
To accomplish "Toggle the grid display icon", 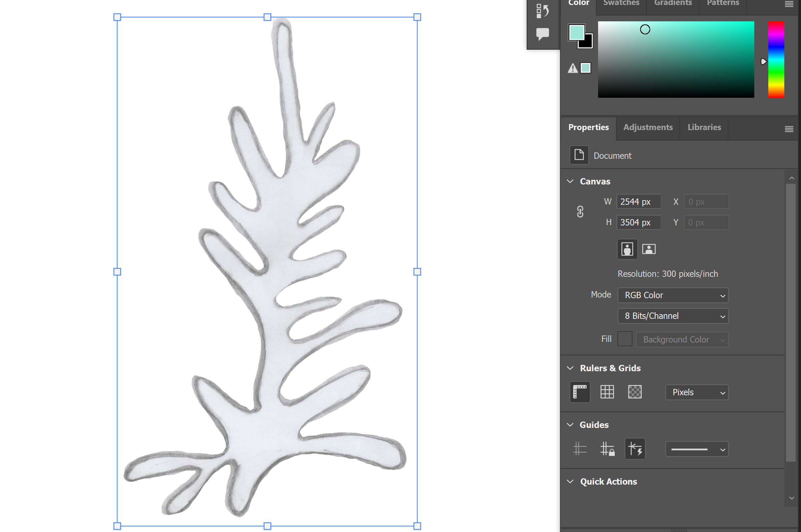I will [x=607, y=392].
